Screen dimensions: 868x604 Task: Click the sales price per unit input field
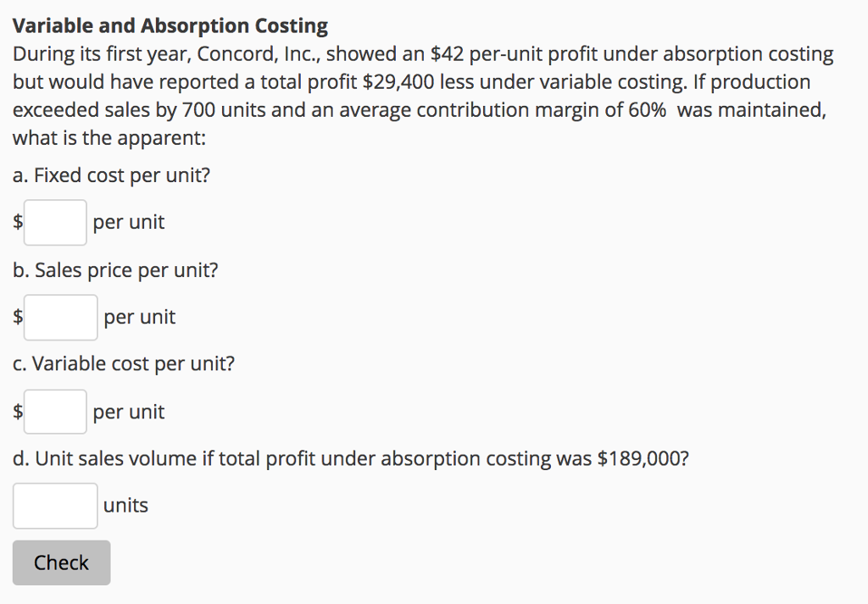[59, 316]
